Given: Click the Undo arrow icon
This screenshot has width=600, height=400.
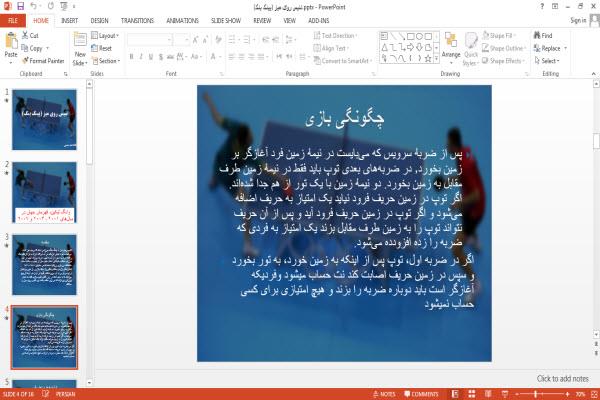Looking at the screenshot, I should [x=34, y=6].
